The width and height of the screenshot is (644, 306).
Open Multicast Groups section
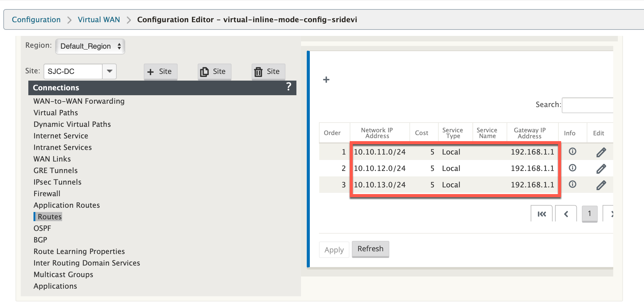[x=63, y=274]
